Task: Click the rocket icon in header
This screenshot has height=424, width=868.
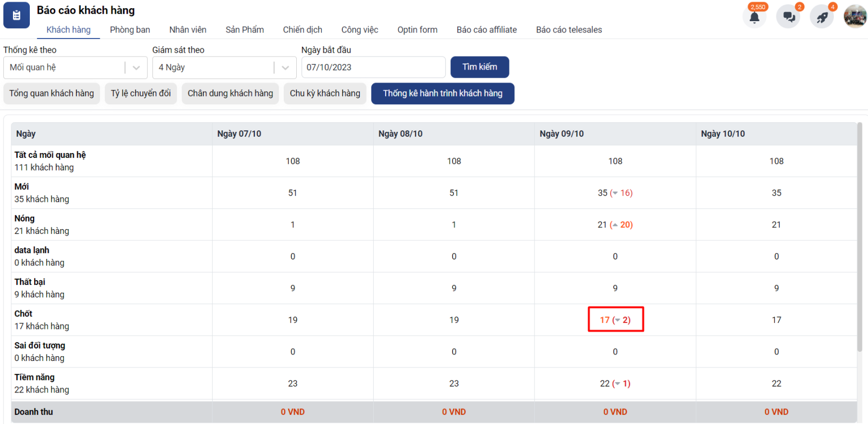Action: tap(822, 17)
